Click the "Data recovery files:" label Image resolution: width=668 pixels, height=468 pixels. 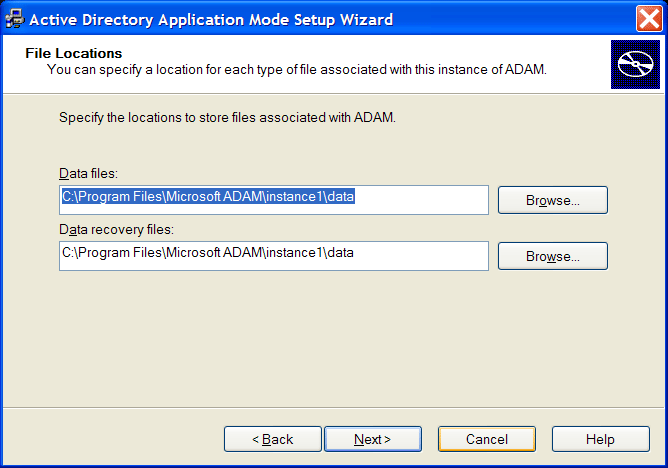click(116, 230)
